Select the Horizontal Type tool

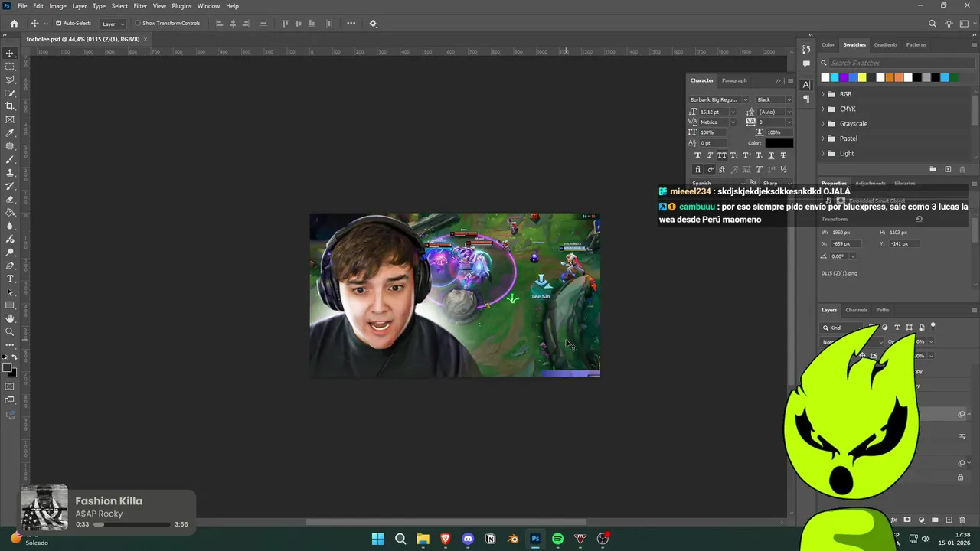click(10, 279)
